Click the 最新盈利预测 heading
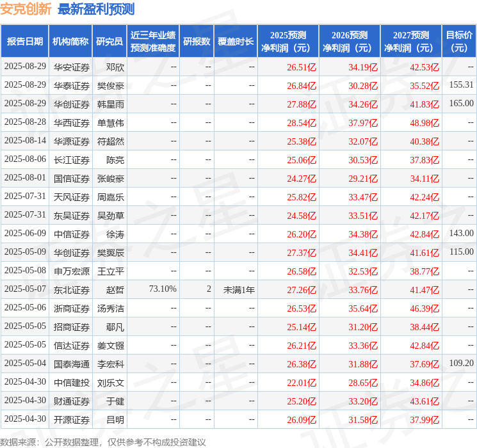 click(x=96, y=10)
